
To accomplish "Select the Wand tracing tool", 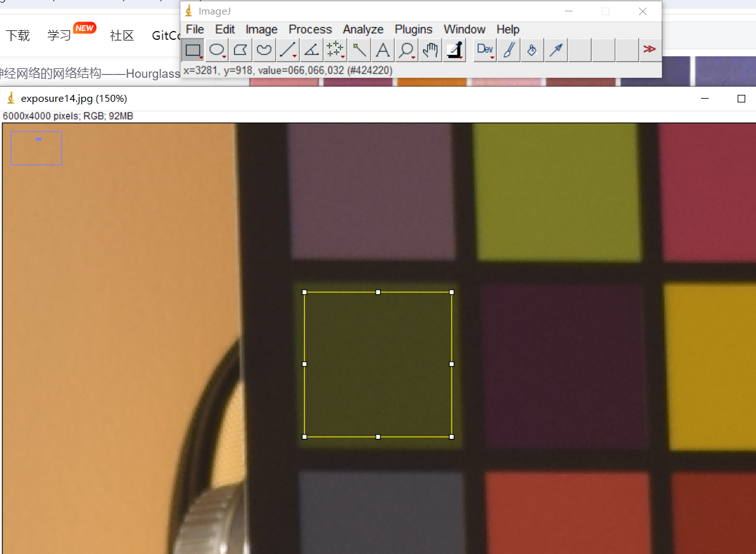I will tap(359, 50).
